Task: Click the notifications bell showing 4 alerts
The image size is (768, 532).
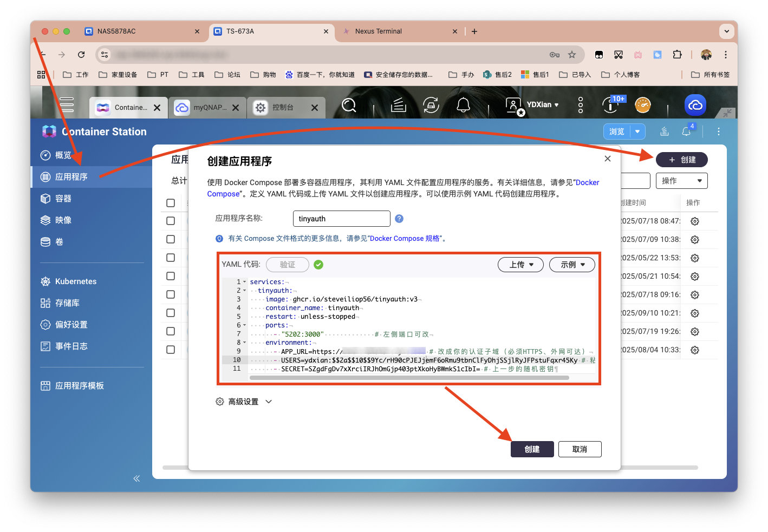Action: click(686, 131)
